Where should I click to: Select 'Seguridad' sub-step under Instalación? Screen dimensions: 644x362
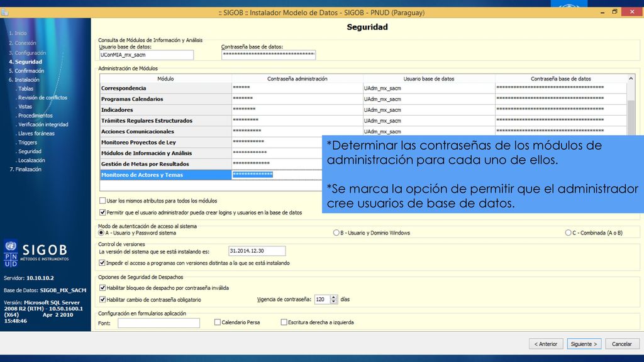point(29,152)
